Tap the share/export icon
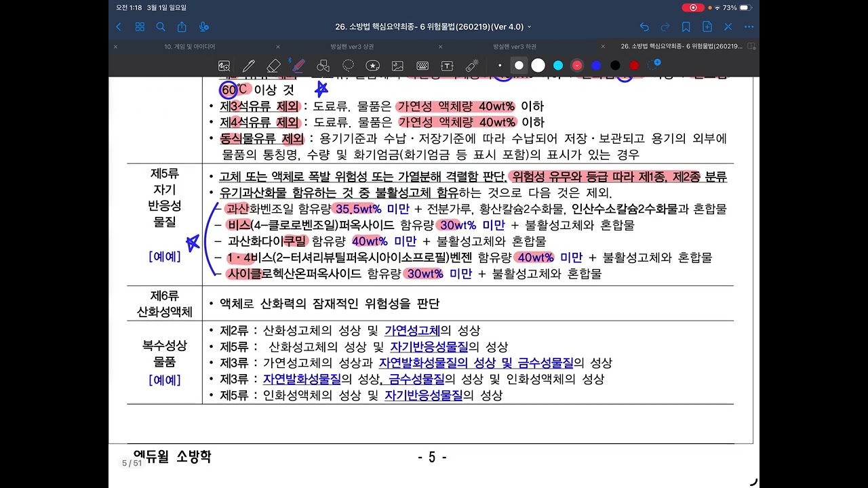 pos(182,27)
